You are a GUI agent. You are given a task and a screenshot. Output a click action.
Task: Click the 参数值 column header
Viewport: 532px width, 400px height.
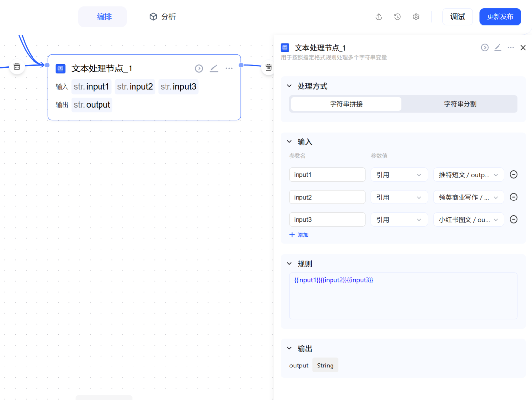click(379, 156)
